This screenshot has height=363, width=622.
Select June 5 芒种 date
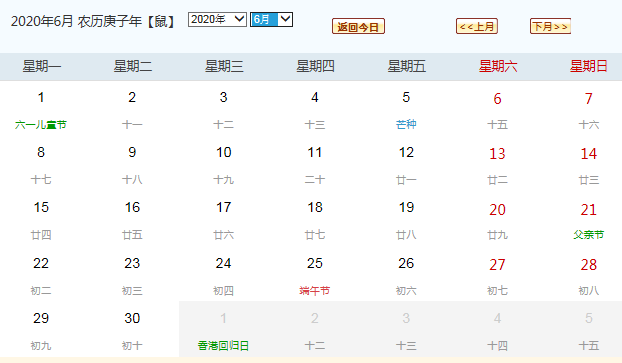coord(406,110)
